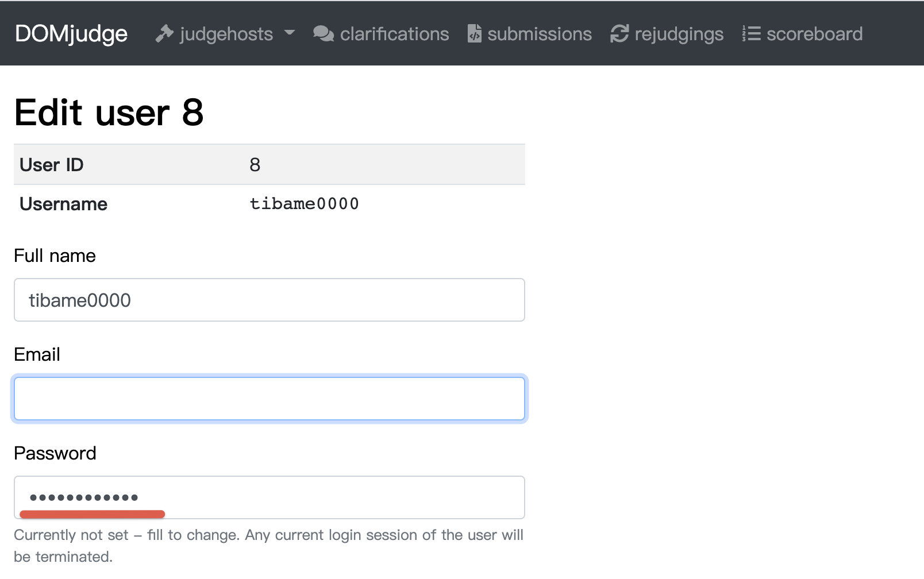The width and height of the screenshot is (924, 579).
Task: Expand the judgehosts dropdown caret
Action: 290,33
